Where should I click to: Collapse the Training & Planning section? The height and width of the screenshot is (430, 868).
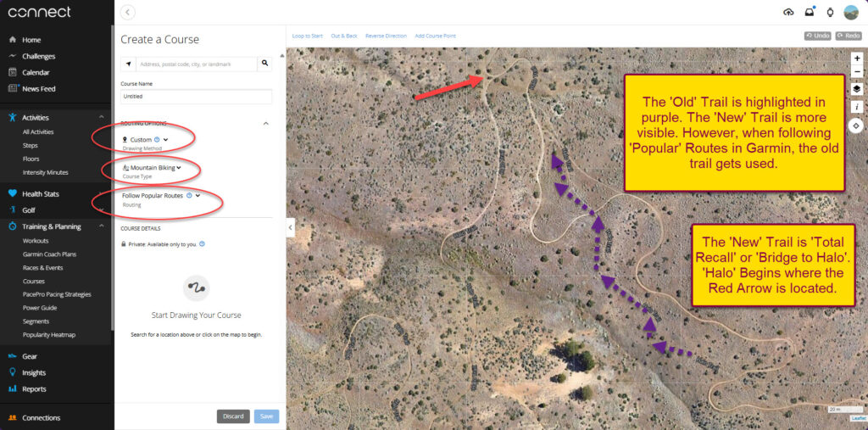pos(102,226)
